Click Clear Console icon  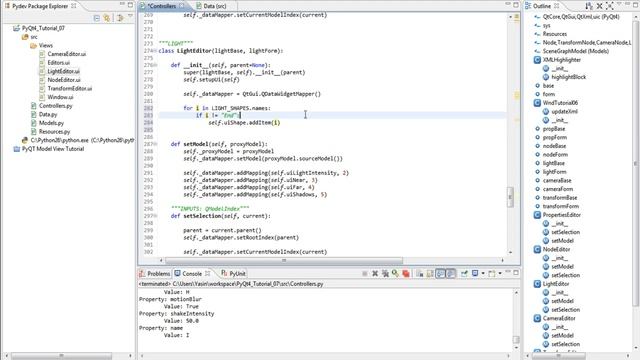pos(419,273)
